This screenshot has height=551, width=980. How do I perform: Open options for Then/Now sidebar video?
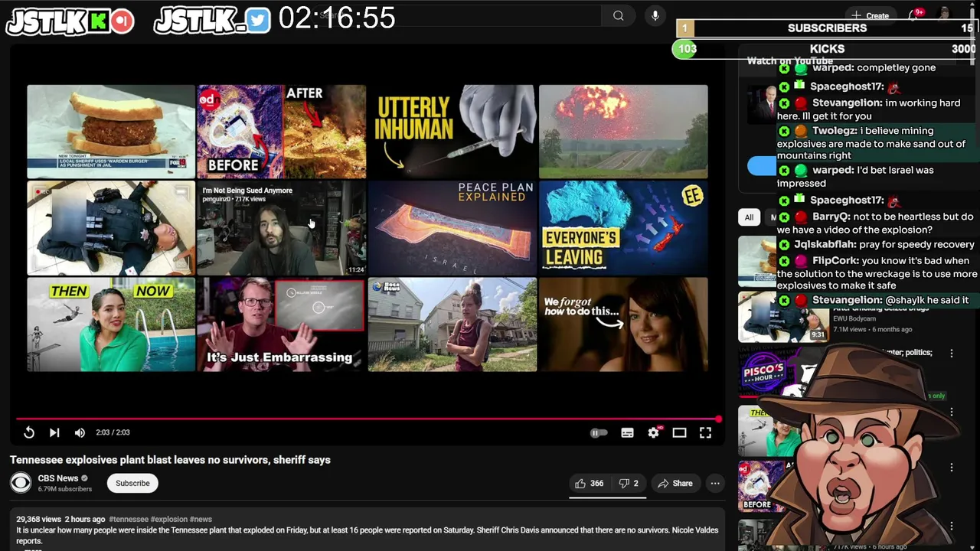click(952, 412)
